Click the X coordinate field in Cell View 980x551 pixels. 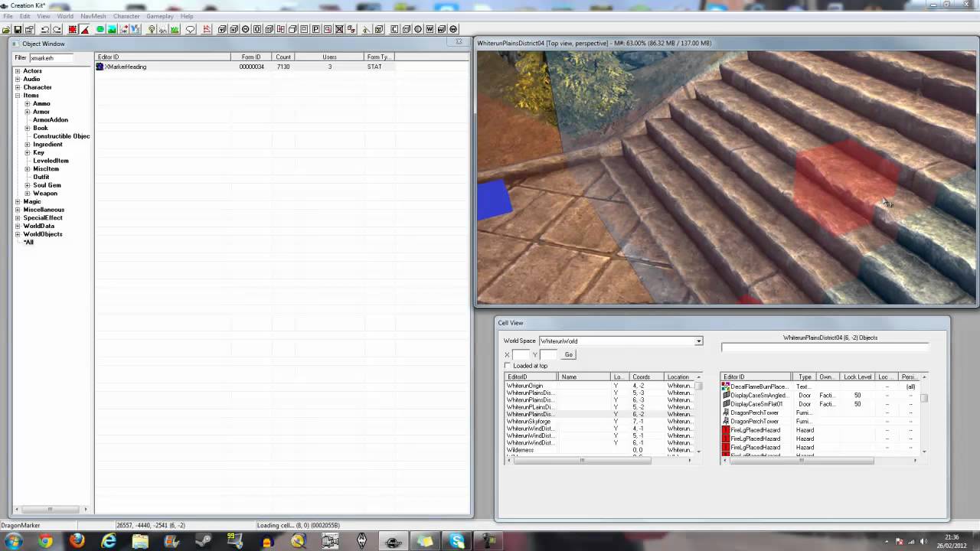tap(521, 354)
